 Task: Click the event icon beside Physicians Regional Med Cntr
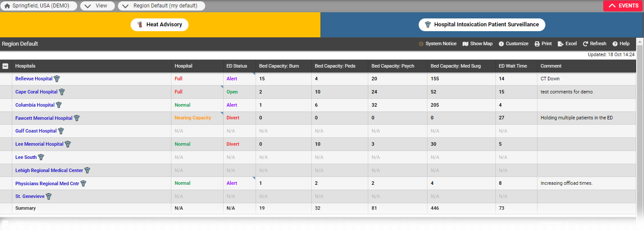(83, 183)
